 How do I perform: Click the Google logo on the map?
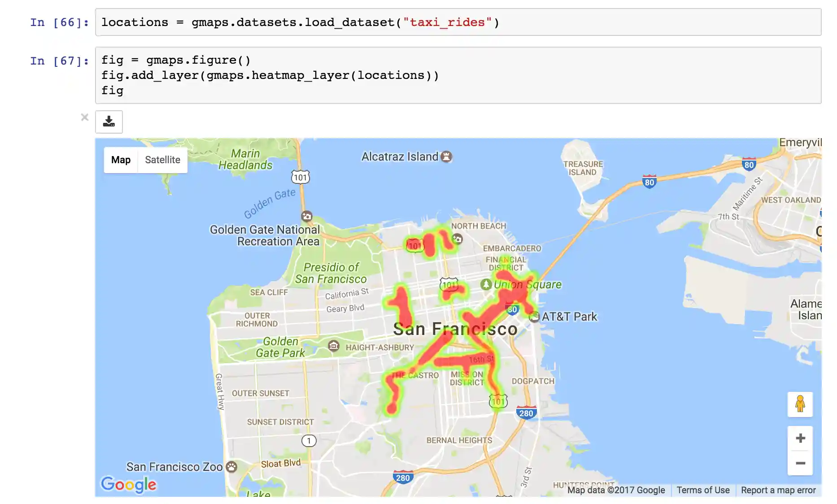pyautogui.click(x=129, y=485)
